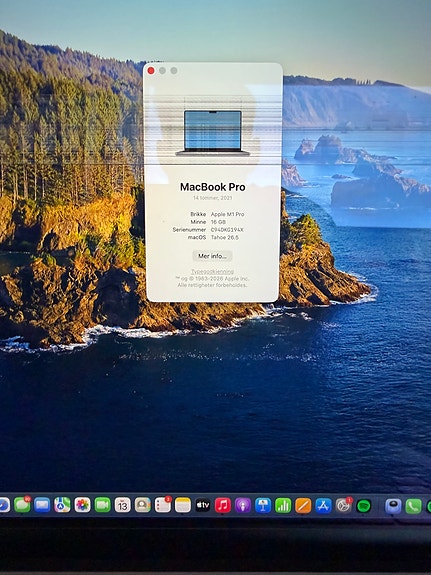Start FaceTime from the Dock

click(x=102, y=505)
